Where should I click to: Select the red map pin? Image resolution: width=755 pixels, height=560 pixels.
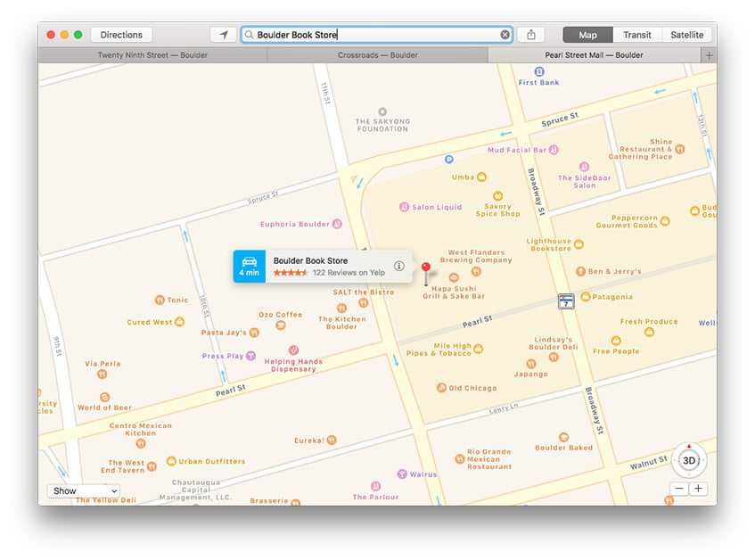coord(426,268)
